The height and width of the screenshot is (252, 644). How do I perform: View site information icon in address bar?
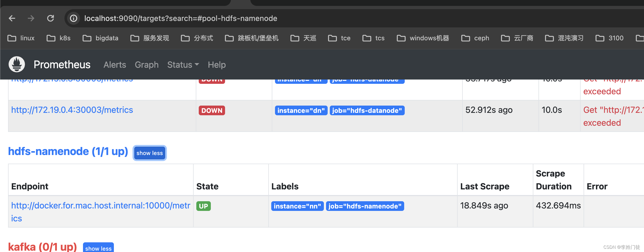(x=73, y=18)
